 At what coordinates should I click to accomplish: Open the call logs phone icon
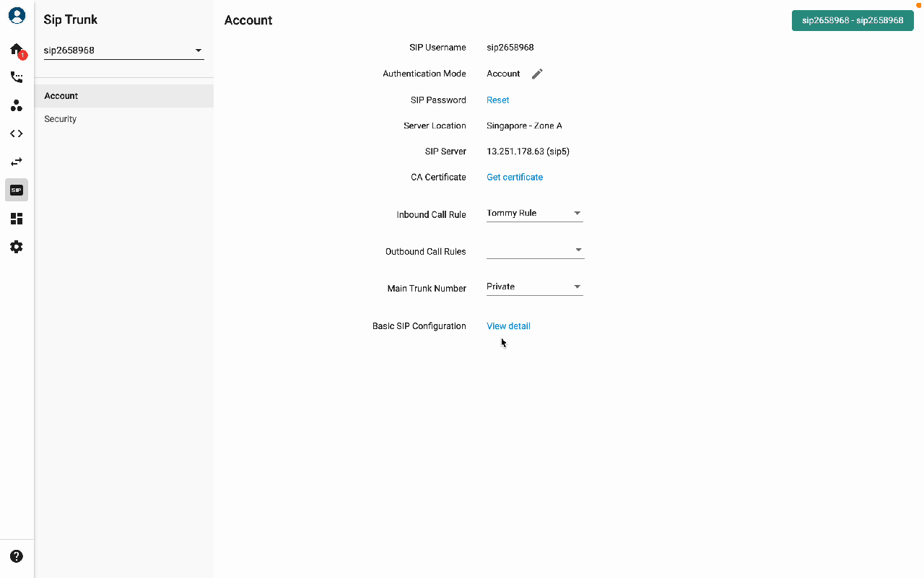pyautogui.click(x=17, y=77)
